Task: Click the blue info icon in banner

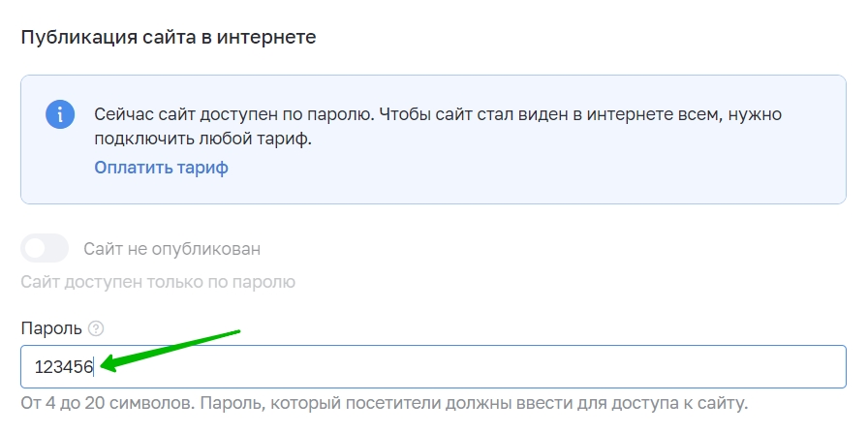Action: [x=60, y=114]
